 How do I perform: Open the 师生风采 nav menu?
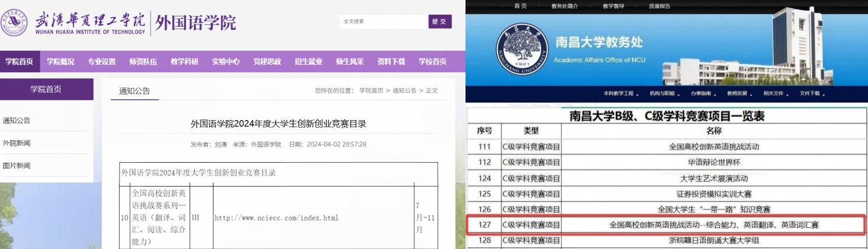[349, 61]
